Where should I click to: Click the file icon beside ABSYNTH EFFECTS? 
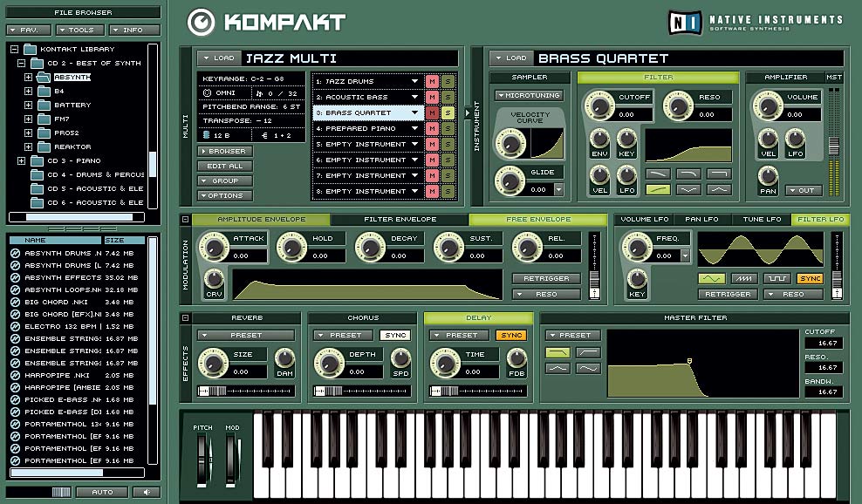click(16, 277)
